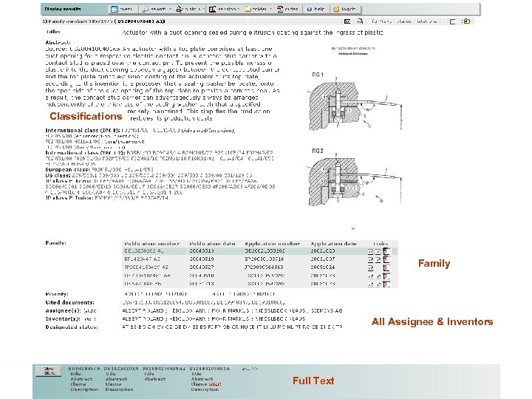Click the PDF document icon in JP family row

(386, 267)
